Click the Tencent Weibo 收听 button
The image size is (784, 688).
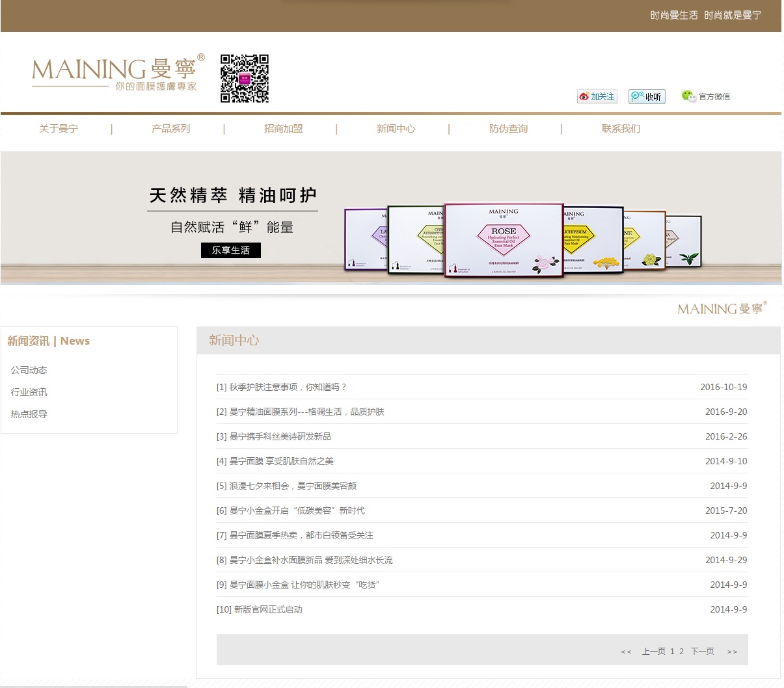647,96
